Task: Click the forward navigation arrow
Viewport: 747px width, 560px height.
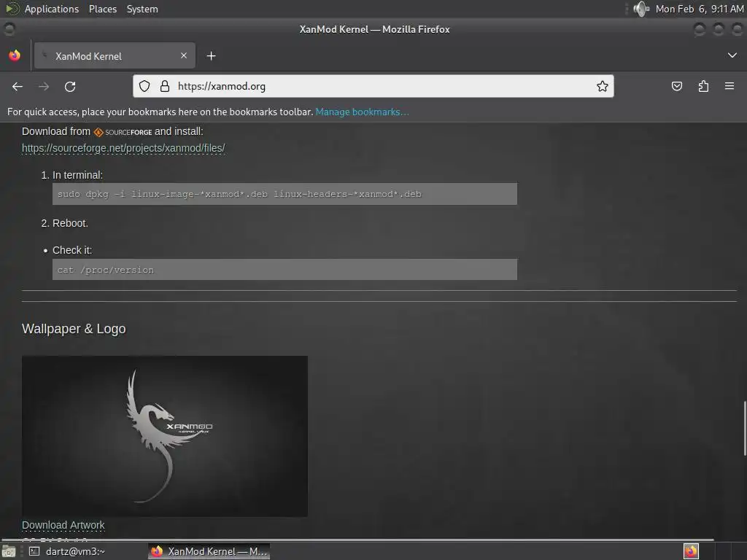Action: (x=44, y=87)
